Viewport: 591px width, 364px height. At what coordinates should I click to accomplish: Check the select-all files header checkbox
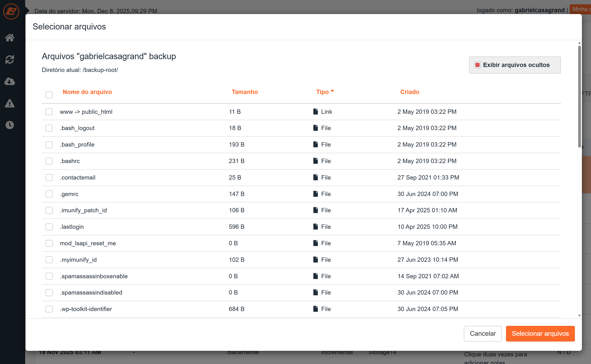(x=49, y=95)
